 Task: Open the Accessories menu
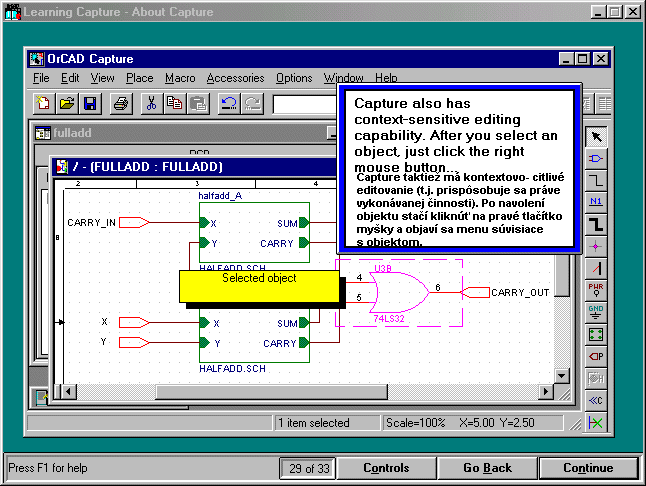click(235, 78)
